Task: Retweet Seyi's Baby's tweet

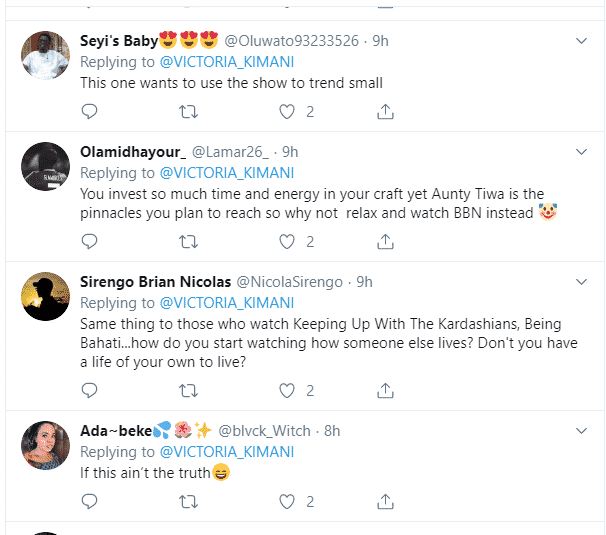Action: click(x=187, y=112)
